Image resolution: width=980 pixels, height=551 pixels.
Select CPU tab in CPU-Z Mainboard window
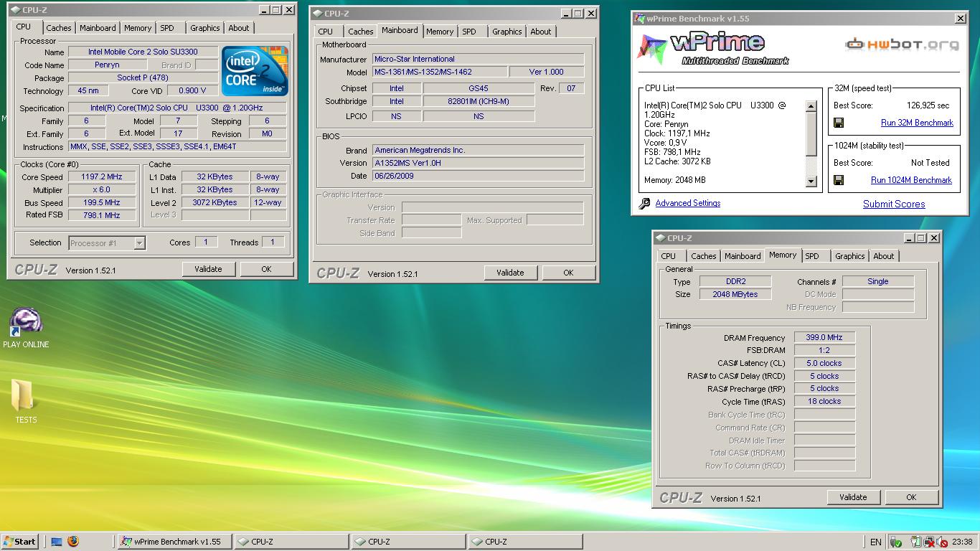coord(326,32)
